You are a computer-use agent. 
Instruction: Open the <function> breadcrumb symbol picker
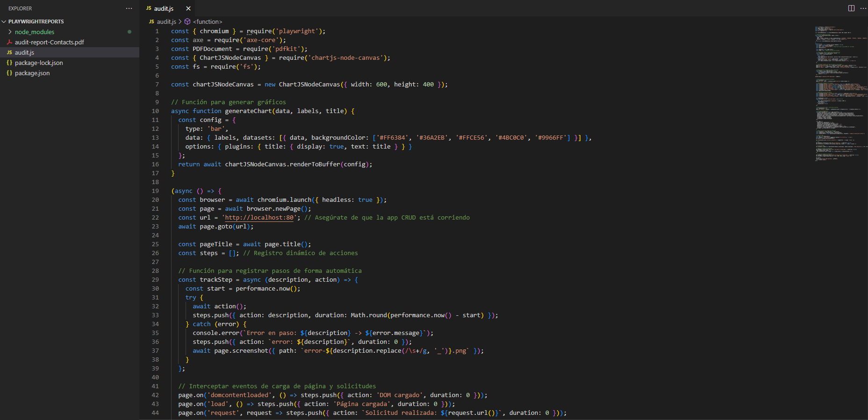[208, 21]
